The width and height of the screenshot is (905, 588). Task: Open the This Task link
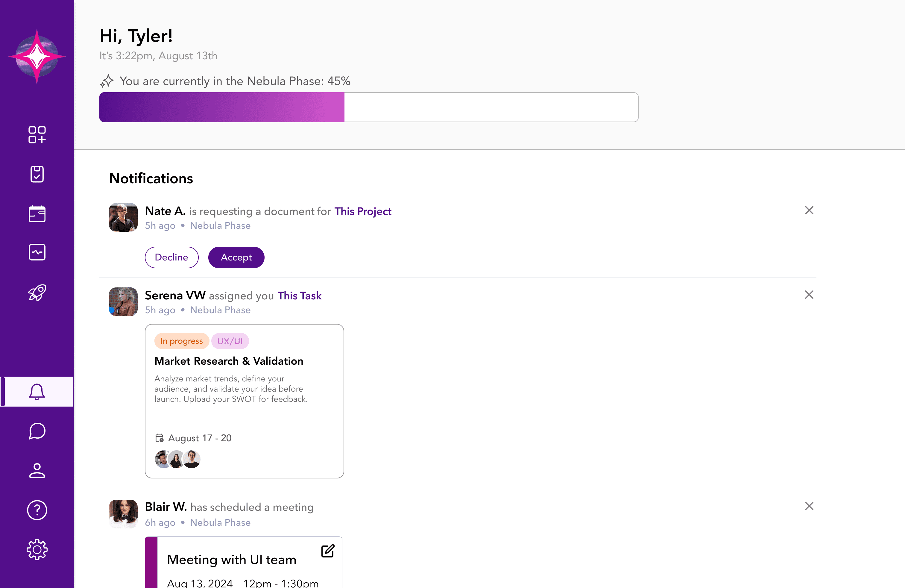click(299, 295)
